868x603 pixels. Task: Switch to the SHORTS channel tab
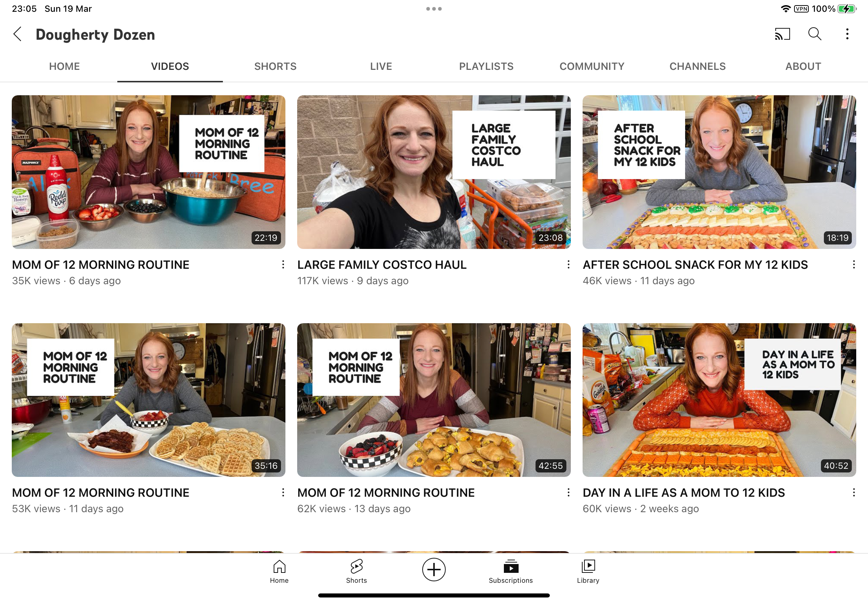[x=275, y=67]
